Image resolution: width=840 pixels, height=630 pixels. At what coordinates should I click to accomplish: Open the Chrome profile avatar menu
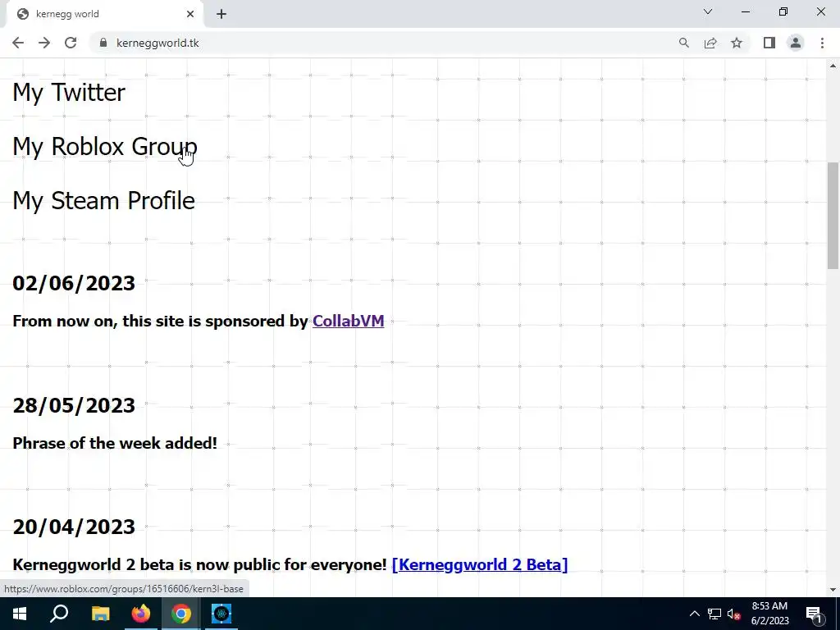[x=796, y=43]
